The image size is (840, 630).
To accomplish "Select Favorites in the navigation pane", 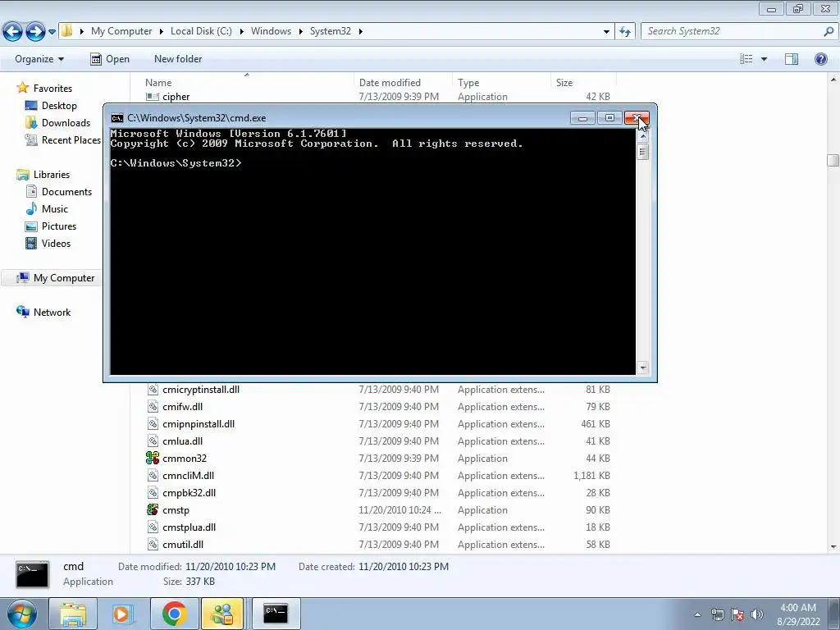I will (52, 89).
